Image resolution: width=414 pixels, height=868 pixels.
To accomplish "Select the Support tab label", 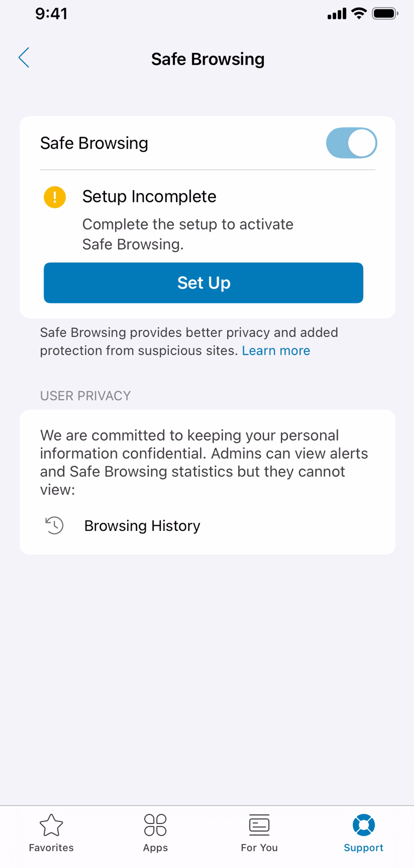I will [x=363, y=848].
